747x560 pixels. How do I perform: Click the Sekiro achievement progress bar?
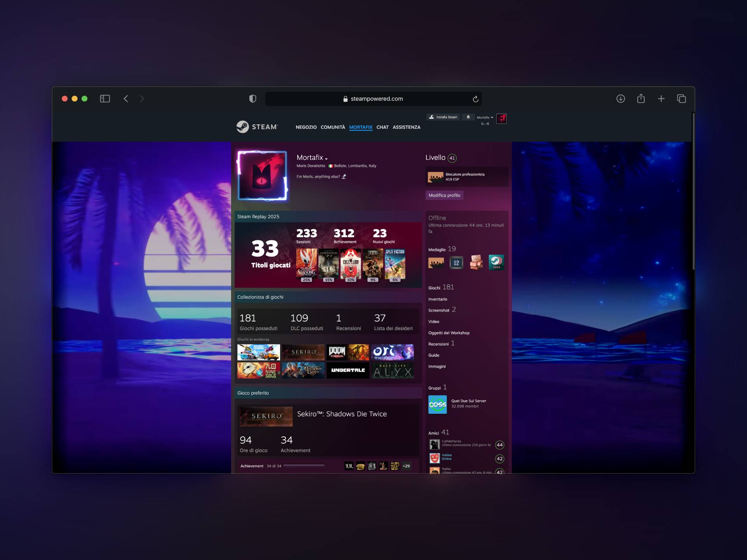tap(304, 465)
